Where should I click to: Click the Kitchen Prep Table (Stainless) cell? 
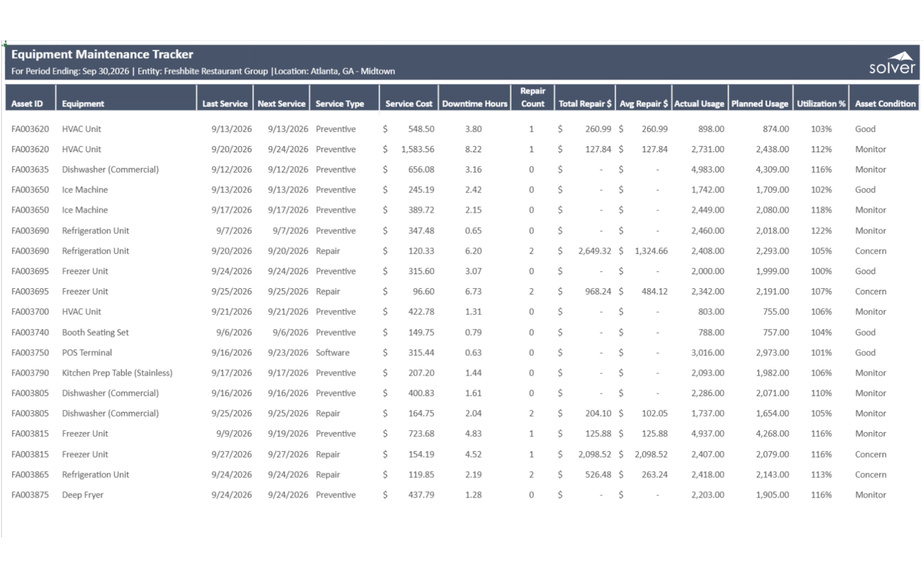tap(117, 373)
